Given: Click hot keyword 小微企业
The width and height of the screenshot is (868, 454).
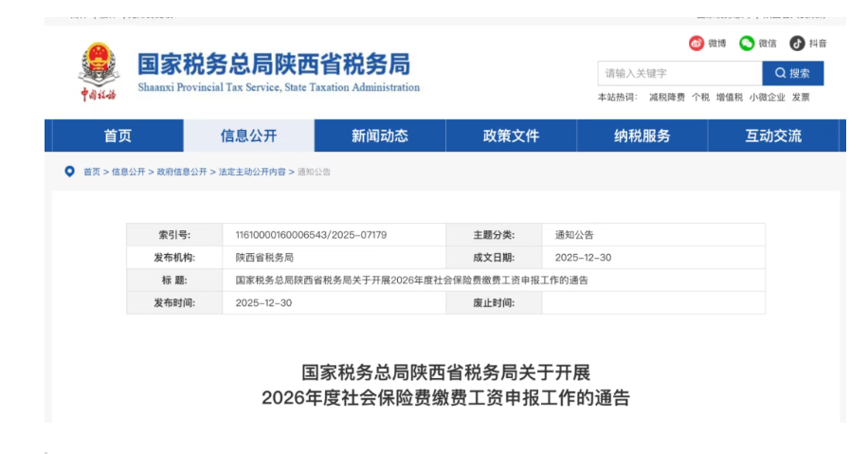Looking at the screenshot, I should (x=767, y=98).
